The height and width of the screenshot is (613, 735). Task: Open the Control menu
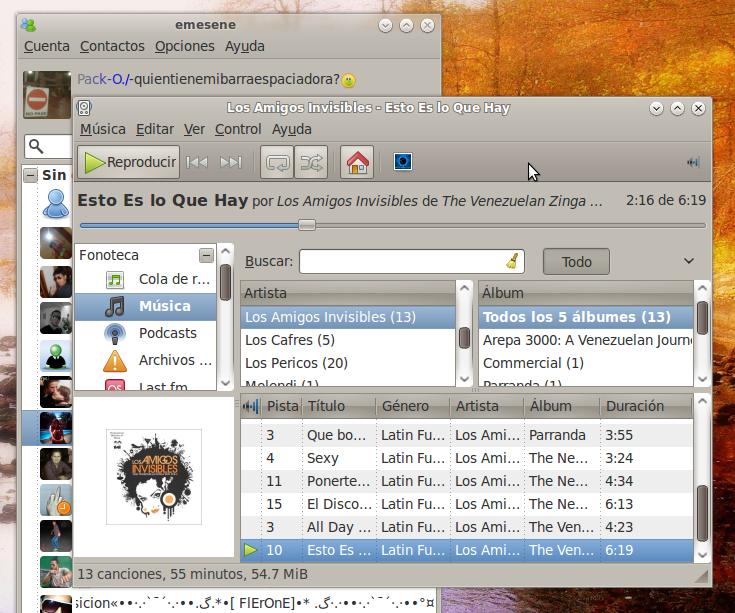click(x=238, y=129)
